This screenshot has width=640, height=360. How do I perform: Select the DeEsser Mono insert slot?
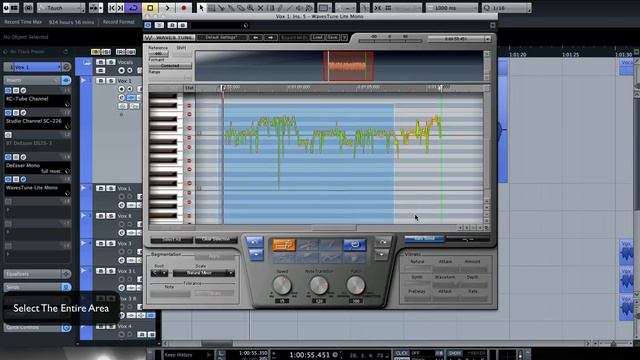pyautogui.click(x=38, y=167)
